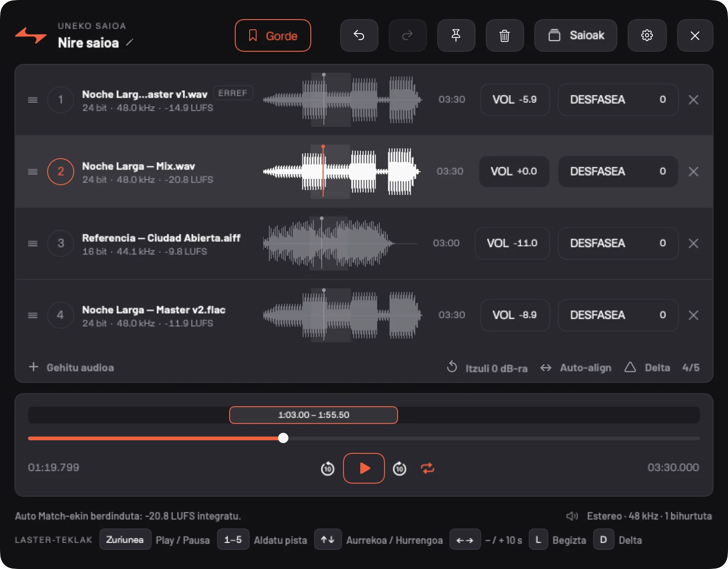Select track number 4
The width and height of the screenshot is (728, 569).
61,315
